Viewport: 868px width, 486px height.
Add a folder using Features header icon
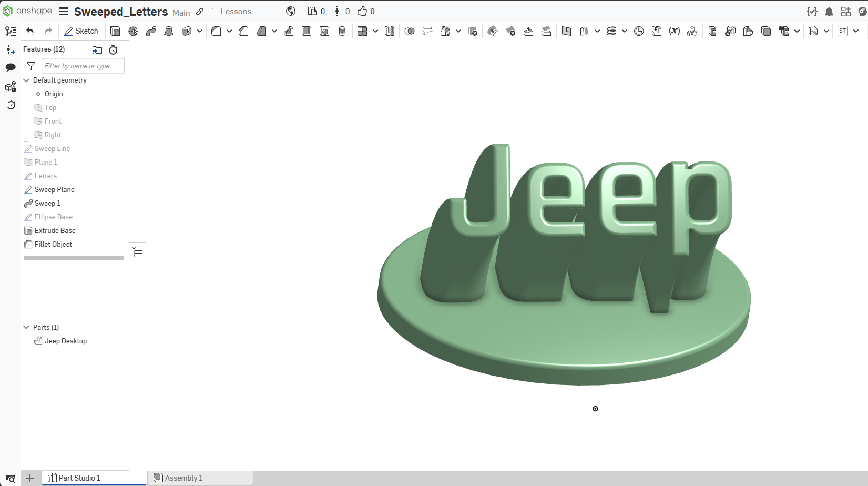click(x=97, y=50)
